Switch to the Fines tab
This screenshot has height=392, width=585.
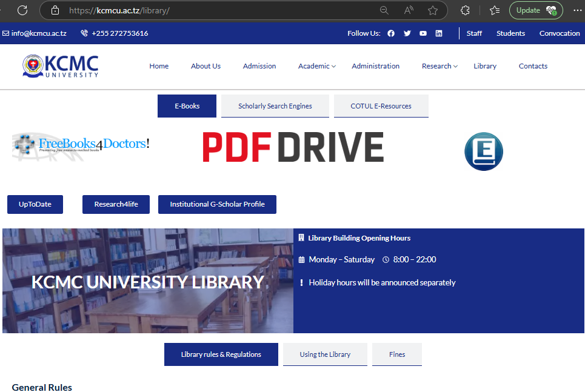click(397, 354)
